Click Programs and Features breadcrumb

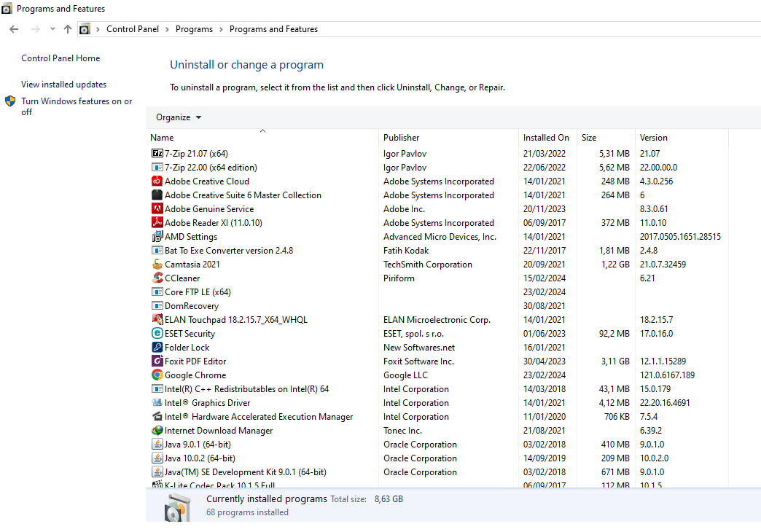274,29
